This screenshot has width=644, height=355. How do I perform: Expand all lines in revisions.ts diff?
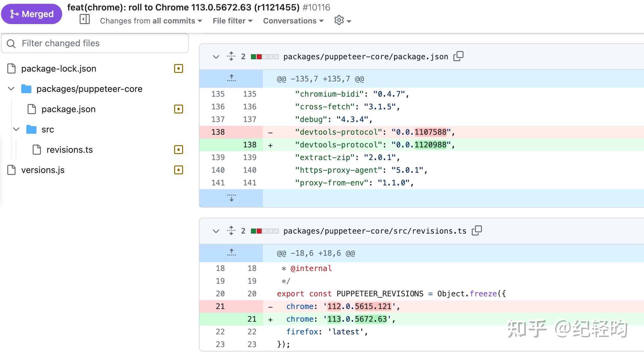pyautogui.click(x=231, y=231)
